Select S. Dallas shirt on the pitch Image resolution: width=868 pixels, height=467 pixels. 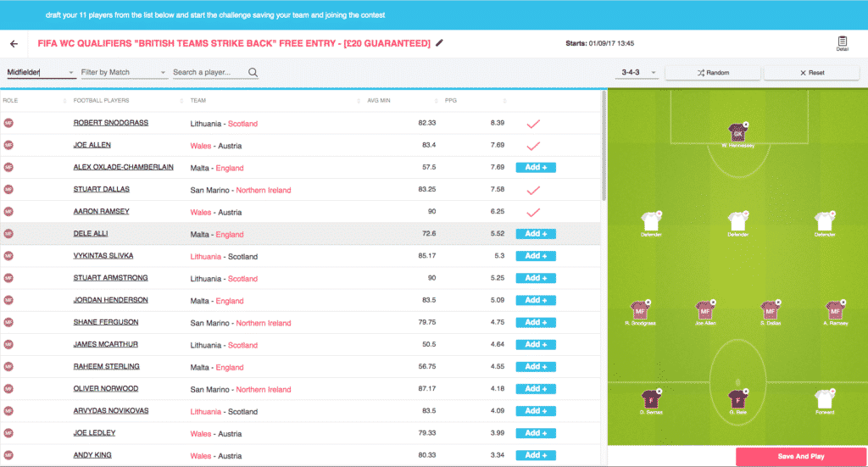click(x=770, y=310)
